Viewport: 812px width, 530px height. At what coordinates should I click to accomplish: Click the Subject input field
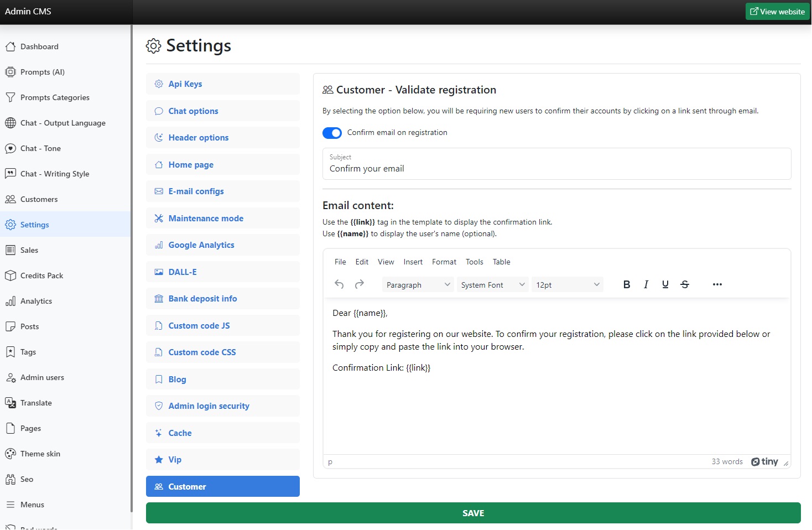click(x=556, y=169)
